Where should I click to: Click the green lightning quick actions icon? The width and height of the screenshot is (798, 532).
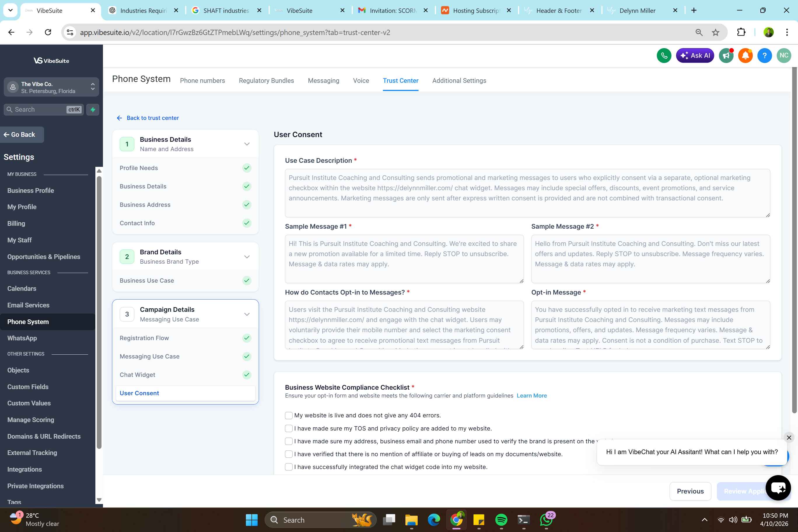click(93, 110)
